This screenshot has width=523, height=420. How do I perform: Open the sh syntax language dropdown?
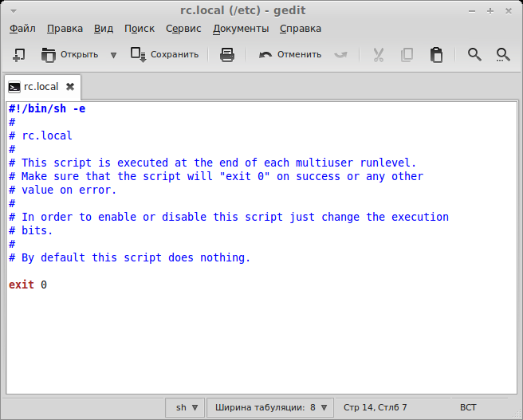[186, 407]
